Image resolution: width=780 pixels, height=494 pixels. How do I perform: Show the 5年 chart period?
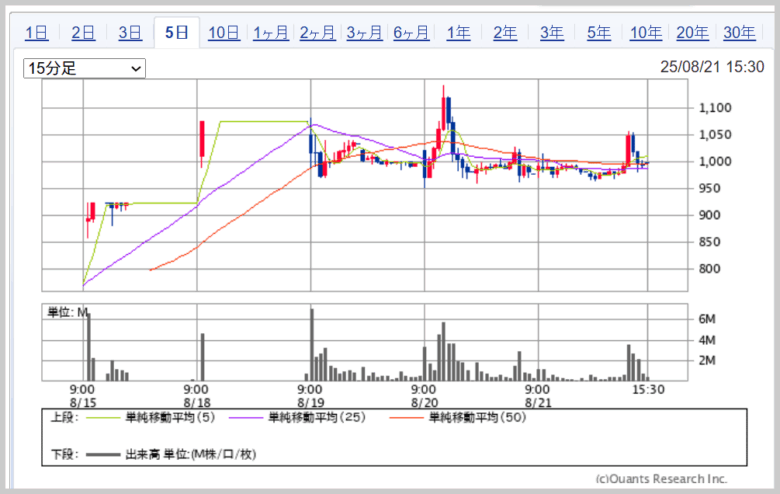(x=598, y=33)
